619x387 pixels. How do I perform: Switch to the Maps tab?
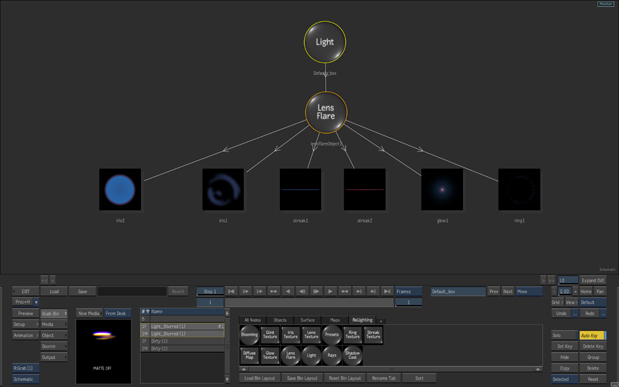(335, 320)
